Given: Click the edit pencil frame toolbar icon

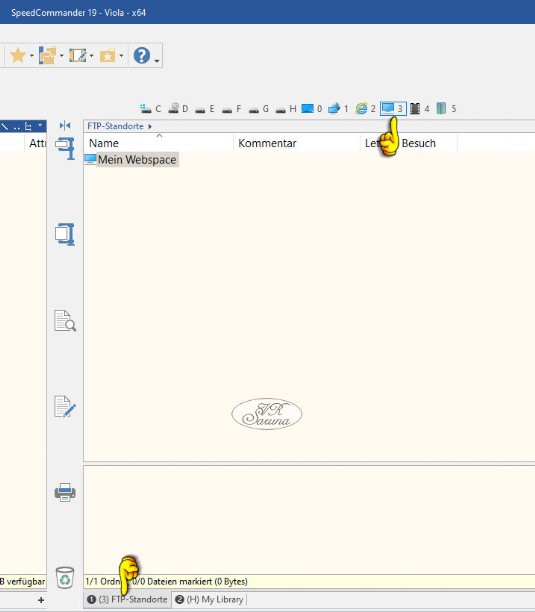Looking at the screenshot, I should (x=78, y=55).
